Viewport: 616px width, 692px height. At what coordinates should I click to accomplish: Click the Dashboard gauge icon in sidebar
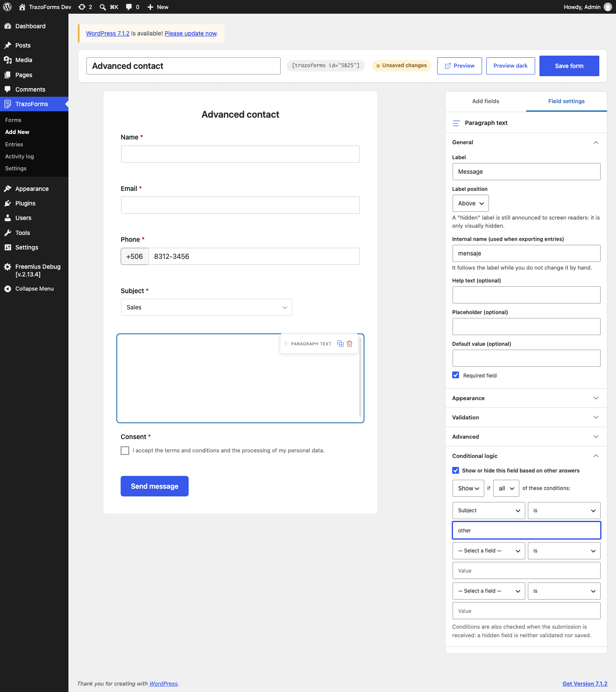[x=8, y=26]
